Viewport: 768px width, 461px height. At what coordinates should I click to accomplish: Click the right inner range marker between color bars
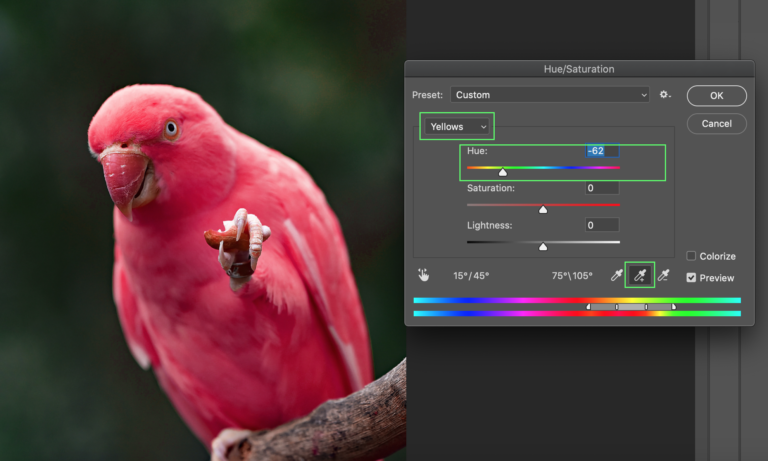pyautogui.click(x=646, y=307)
